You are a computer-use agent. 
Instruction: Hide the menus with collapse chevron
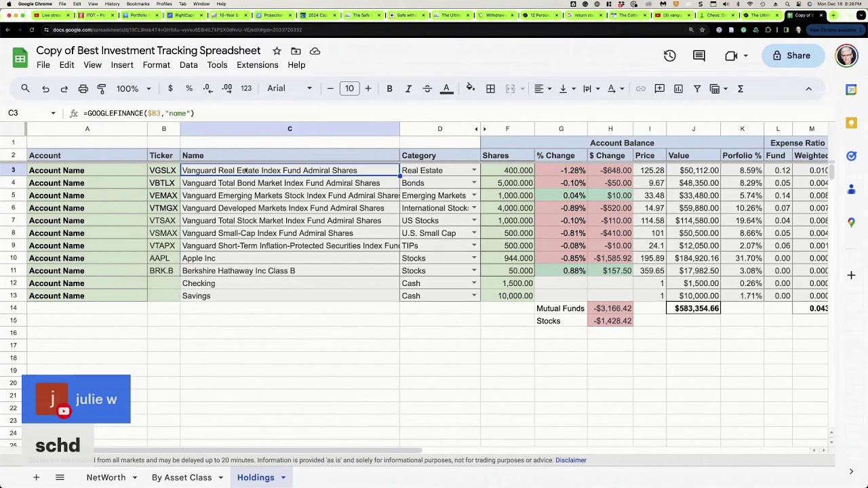click(x=808, y=89)
